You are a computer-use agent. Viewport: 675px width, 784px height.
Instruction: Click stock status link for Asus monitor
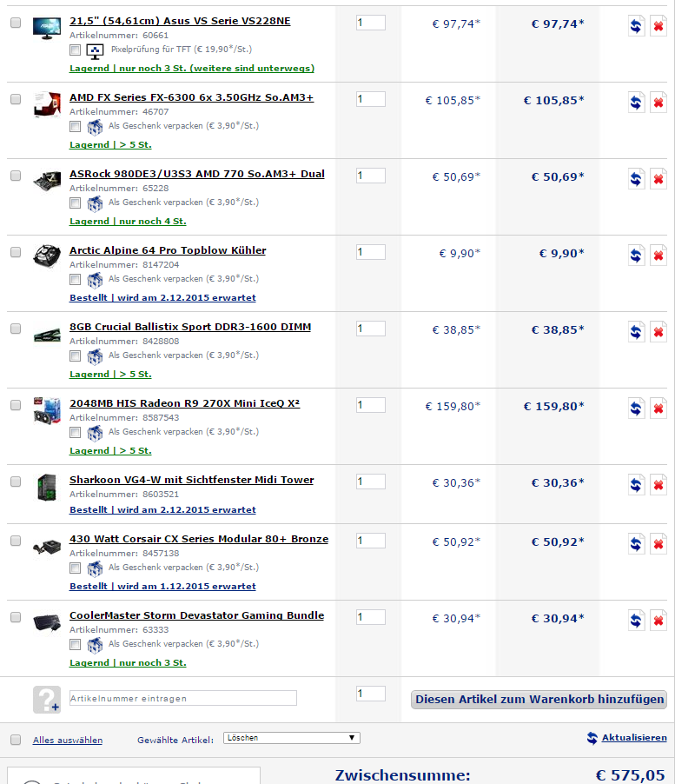tap(192, 68)
